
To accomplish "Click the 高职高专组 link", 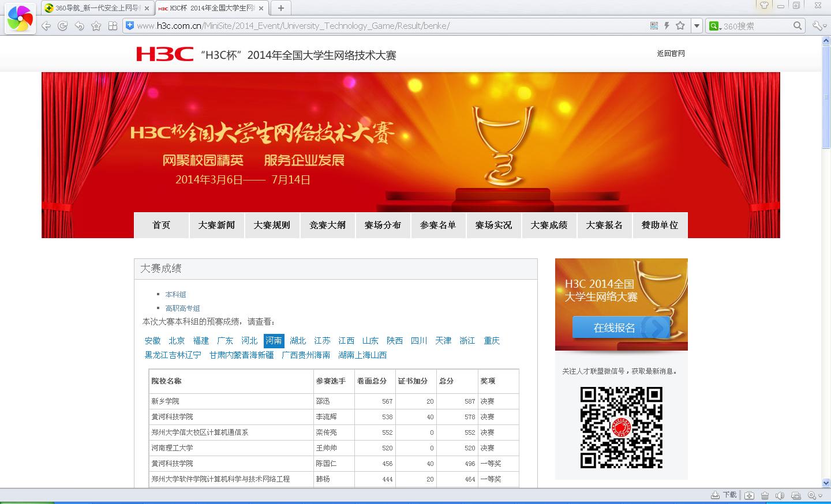I will point(182,309).
